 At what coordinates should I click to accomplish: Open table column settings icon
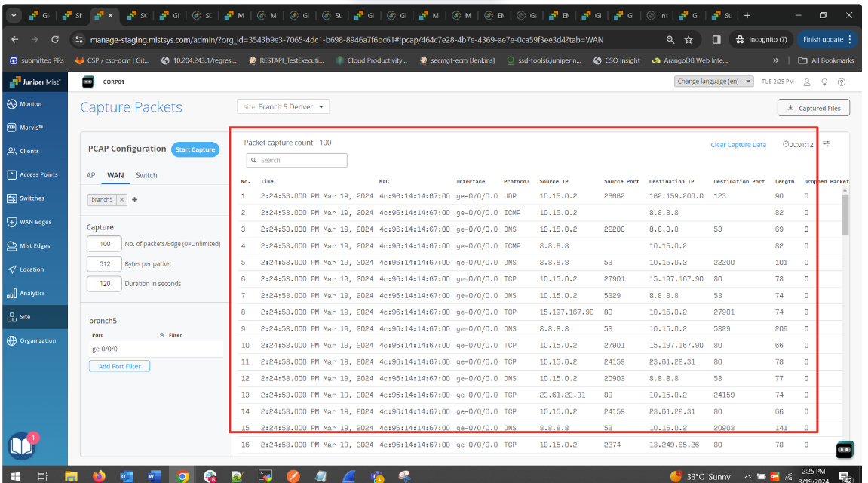(x=827, y=144)
